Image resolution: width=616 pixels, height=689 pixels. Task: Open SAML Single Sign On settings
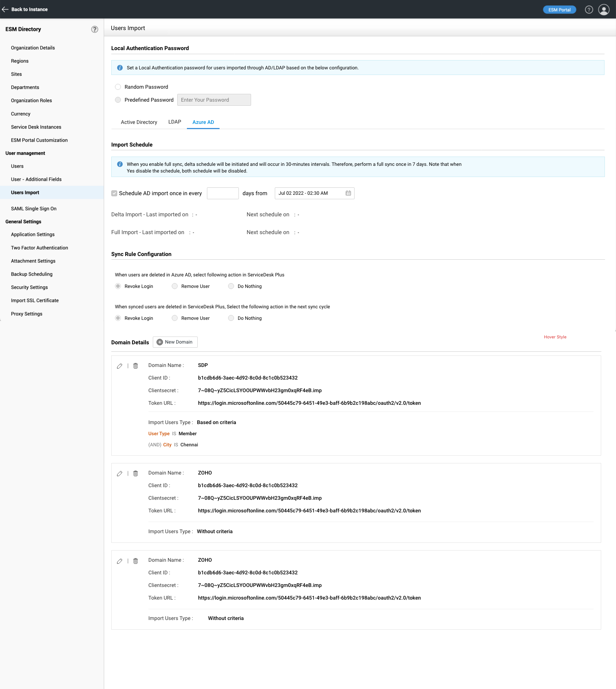(x=34, y=209)
